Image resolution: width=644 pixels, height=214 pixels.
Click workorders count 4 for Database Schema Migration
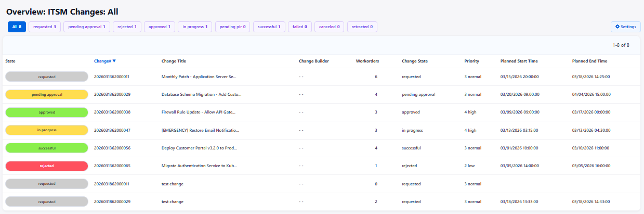[x=376, y=94]
